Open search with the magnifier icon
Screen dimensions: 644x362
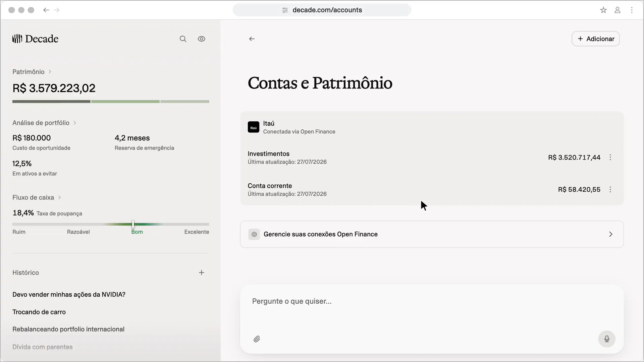183,39
